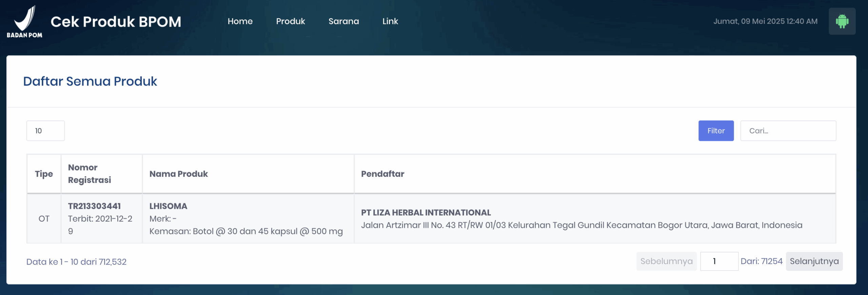Image resolution: width=868 pixels, height=295 pixels.
Task: Click PT LIZA HERBAL INTERNATIONAL registrant
Action: (426, 213)
